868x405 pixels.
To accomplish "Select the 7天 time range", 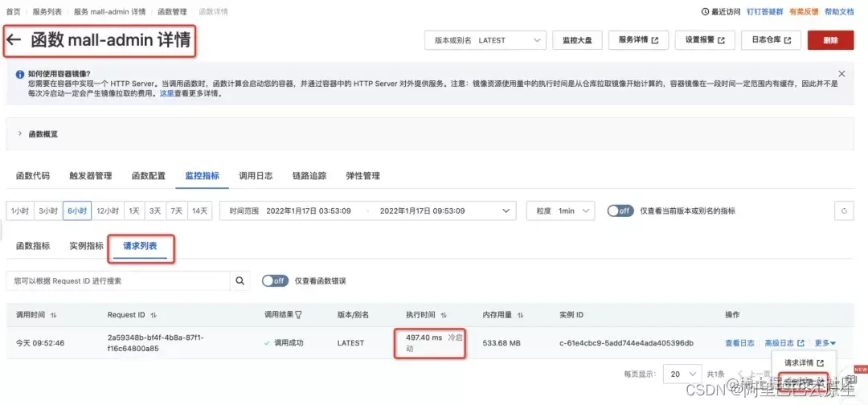I will [x=177, y=211].
